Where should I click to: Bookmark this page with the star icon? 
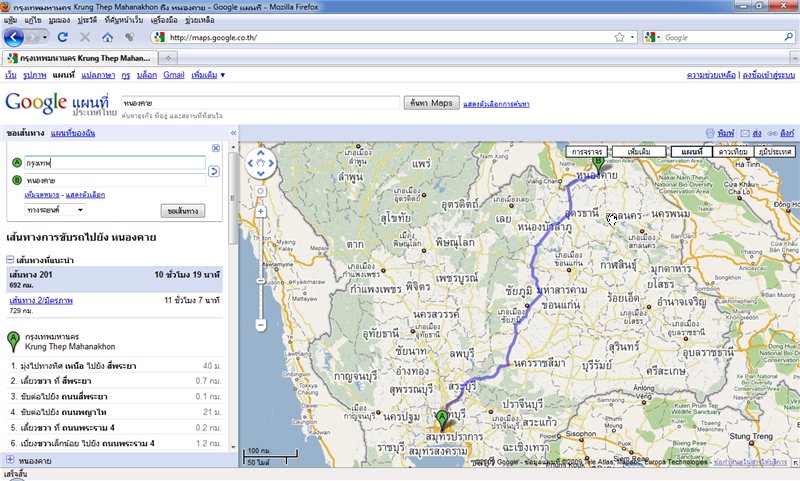pos(619,37)
